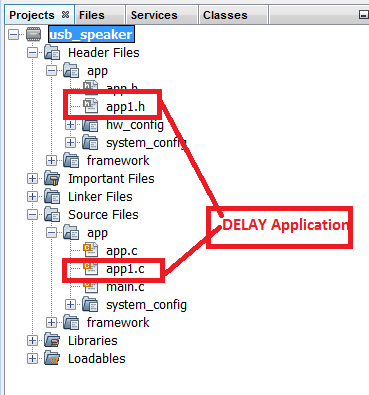Select the Source Files label
Viewport: 369px width, 395px height.
click(103, 215)
